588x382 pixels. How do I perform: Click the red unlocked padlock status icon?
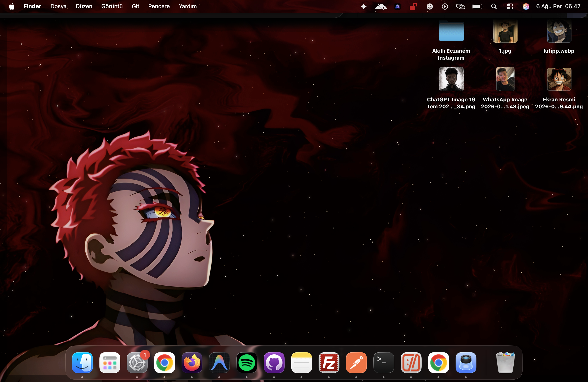click(413, 7)
